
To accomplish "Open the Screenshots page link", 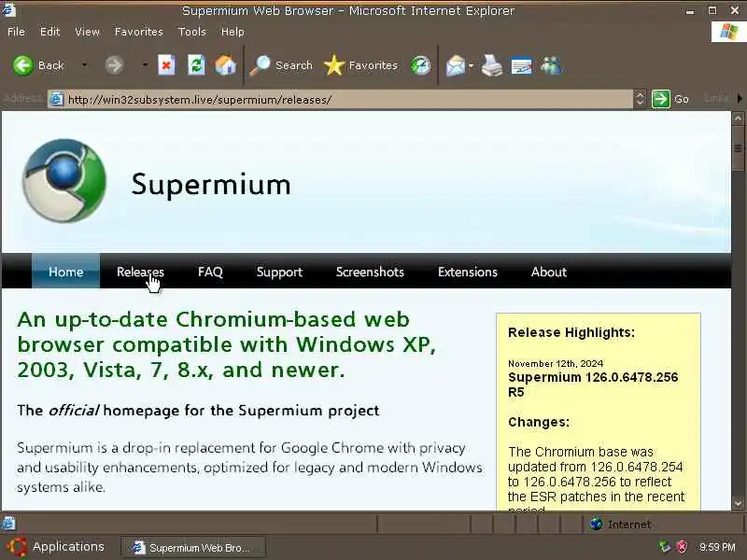I will (x=370, y=272).
